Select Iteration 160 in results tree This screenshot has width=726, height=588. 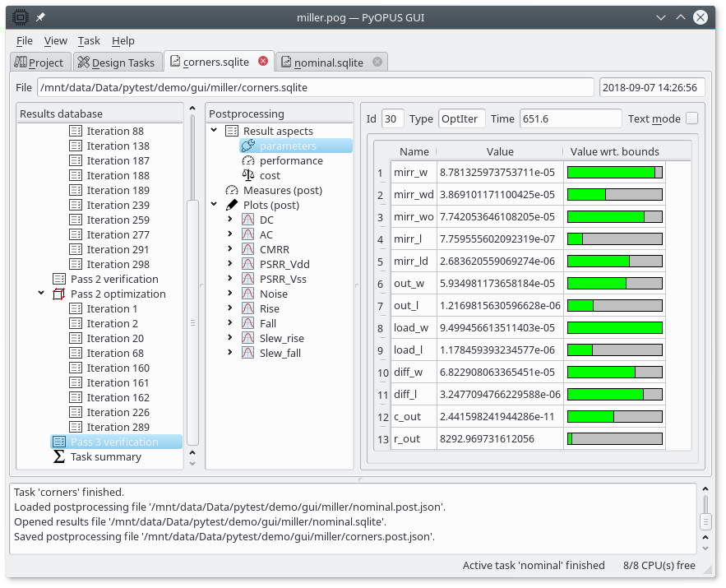pyautogui.click(x=118, y=368)
